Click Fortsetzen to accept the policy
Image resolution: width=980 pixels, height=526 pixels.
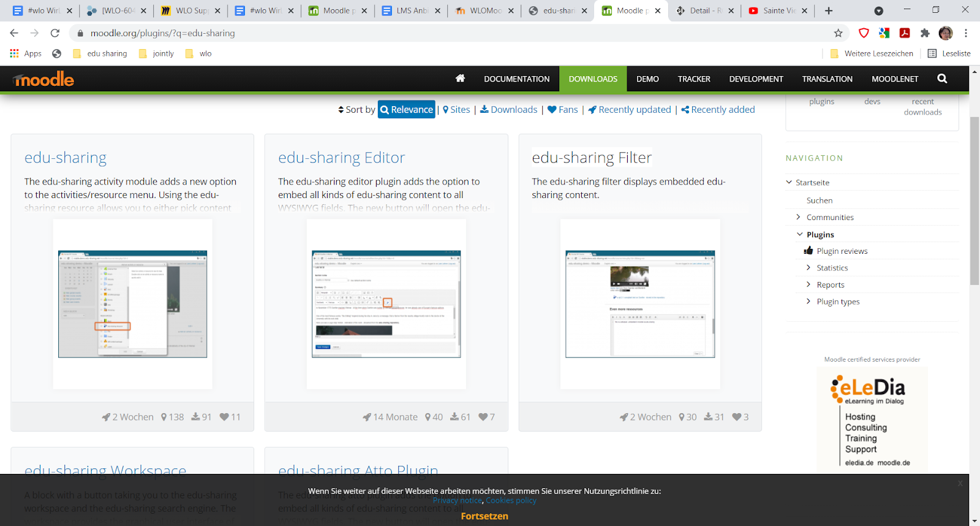484,516
